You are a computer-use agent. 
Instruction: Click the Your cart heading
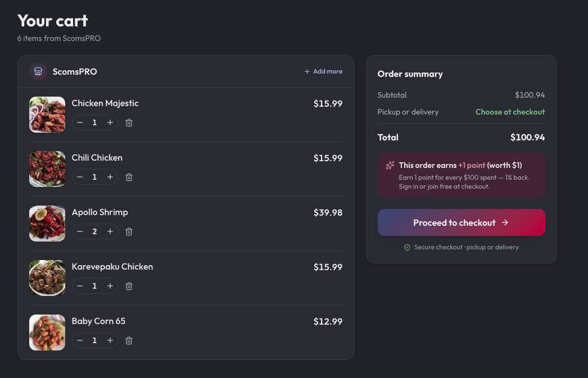click(x=52, y=21)
